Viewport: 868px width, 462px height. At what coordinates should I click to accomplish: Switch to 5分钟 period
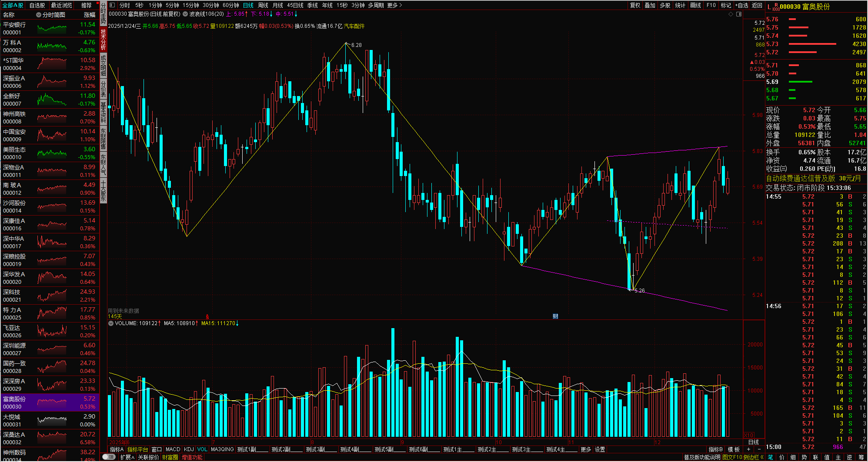[172, 5]
